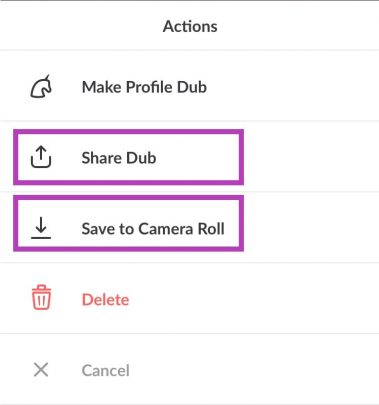
Task: Click the purple box around Share Dub
Action: 128,157
